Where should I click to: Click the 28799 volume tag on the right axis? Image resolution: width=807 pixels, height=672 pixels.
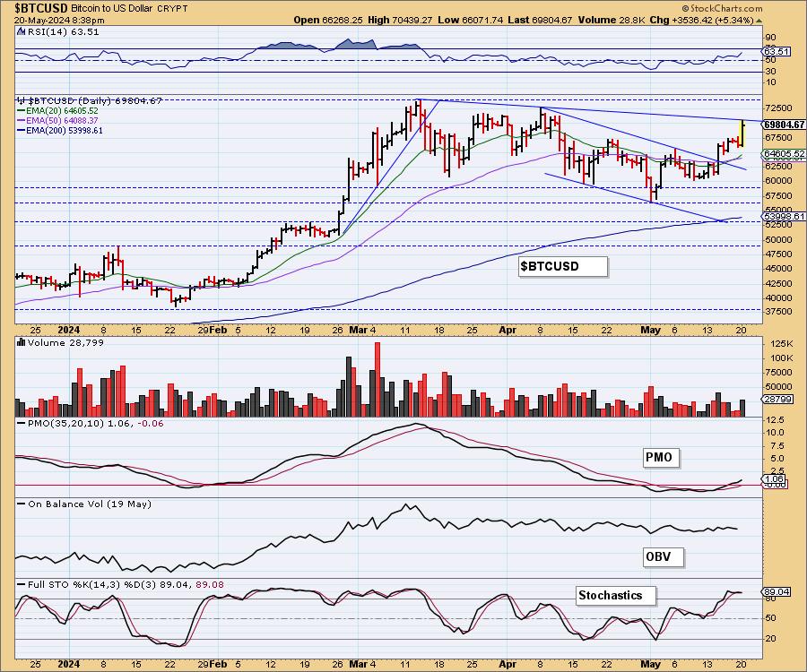point(777,399)
